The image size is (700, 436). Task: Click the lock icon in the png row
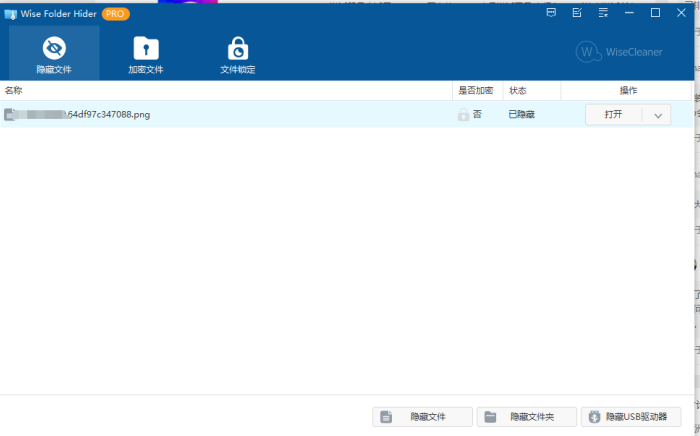click(463, 115)
